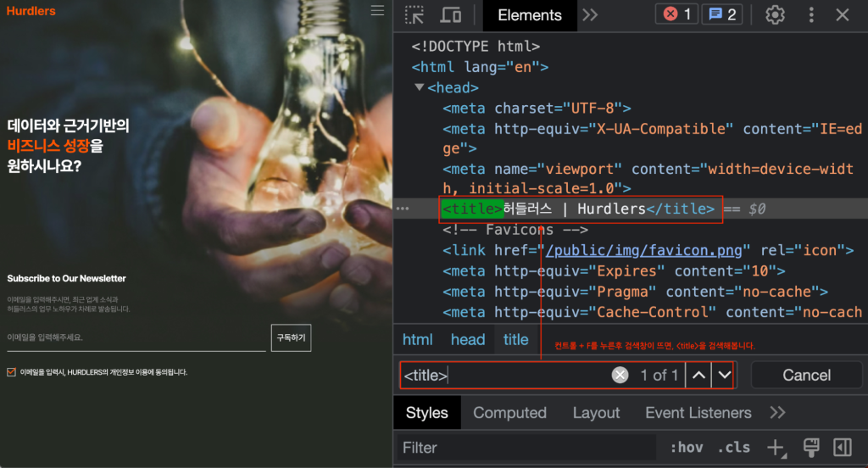868x468 pixels.
Task: Open DevTools settings gear
Action: tap(775, 15)
